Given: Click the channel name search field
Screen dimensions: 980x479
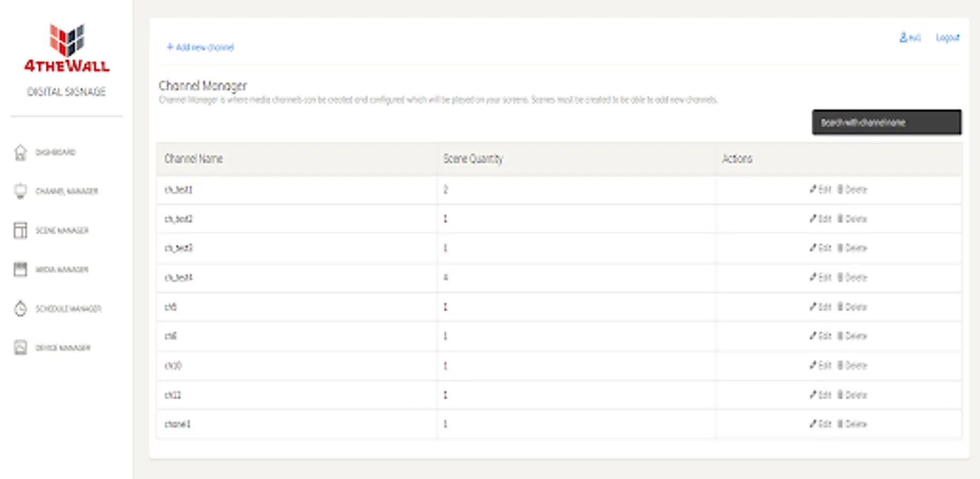Looking at the screenshot, I should click(x=886, y=122).
